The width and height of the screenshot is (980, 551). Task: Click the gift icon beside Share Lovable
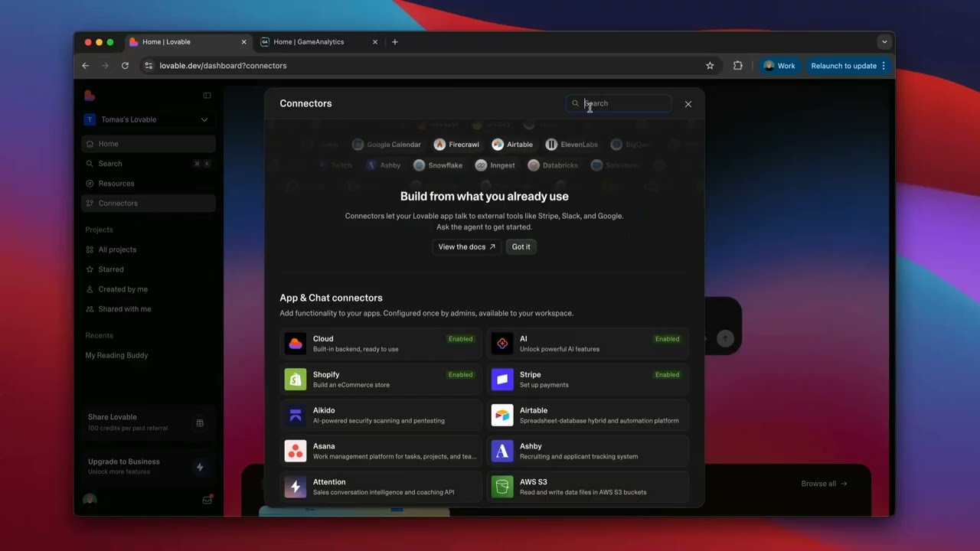[200, 423]
